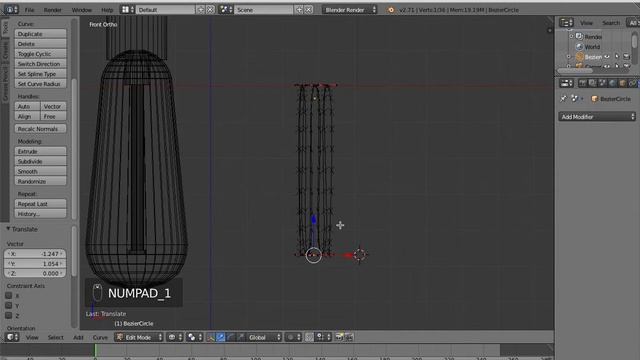640x360 pixels.
Task: Toggle the Constraint Axis Y checkbox
Action: (x=8, y=305)
